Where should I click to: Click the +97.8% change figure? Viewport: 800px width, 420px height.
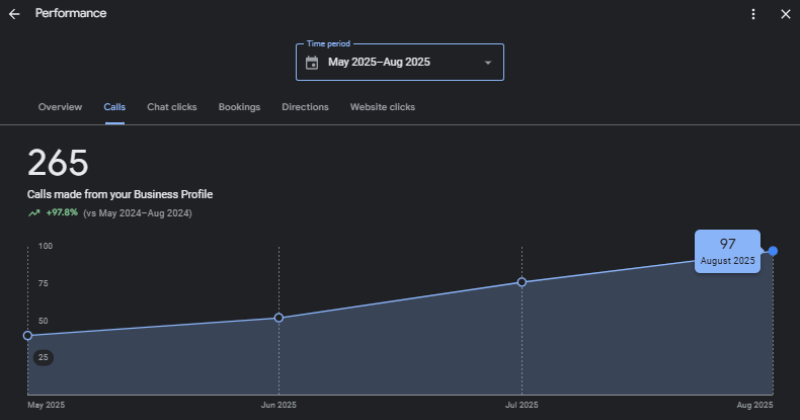point(62,213)
